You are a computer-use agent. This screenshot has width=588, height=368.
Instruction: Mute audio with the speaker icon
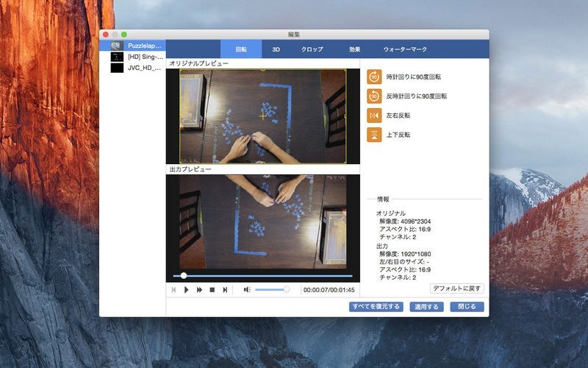click(x=247, y=290)
